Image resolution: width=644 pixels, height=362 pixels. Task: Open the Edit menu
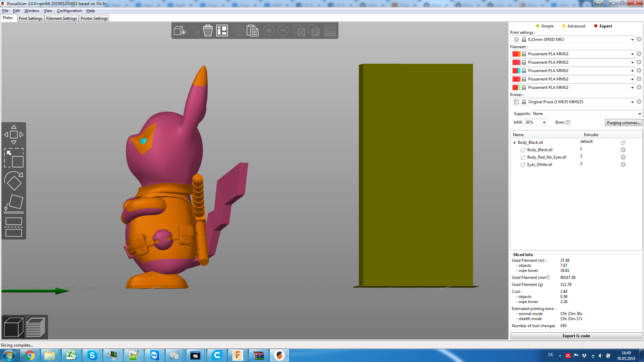16,11
